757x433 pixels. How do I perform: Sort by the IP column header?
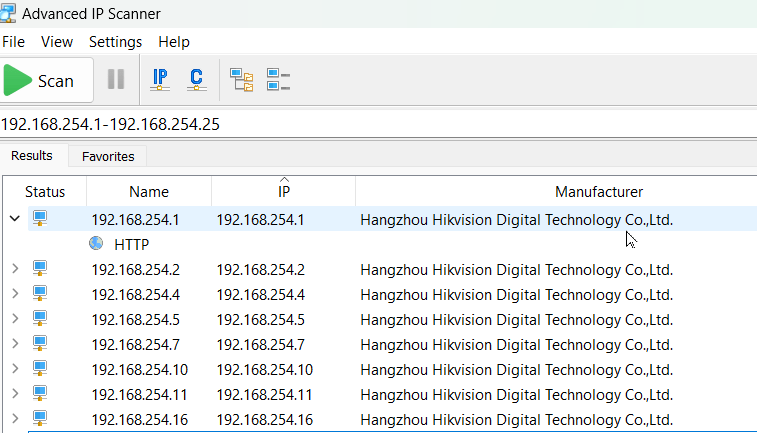(x=283, y=192)
